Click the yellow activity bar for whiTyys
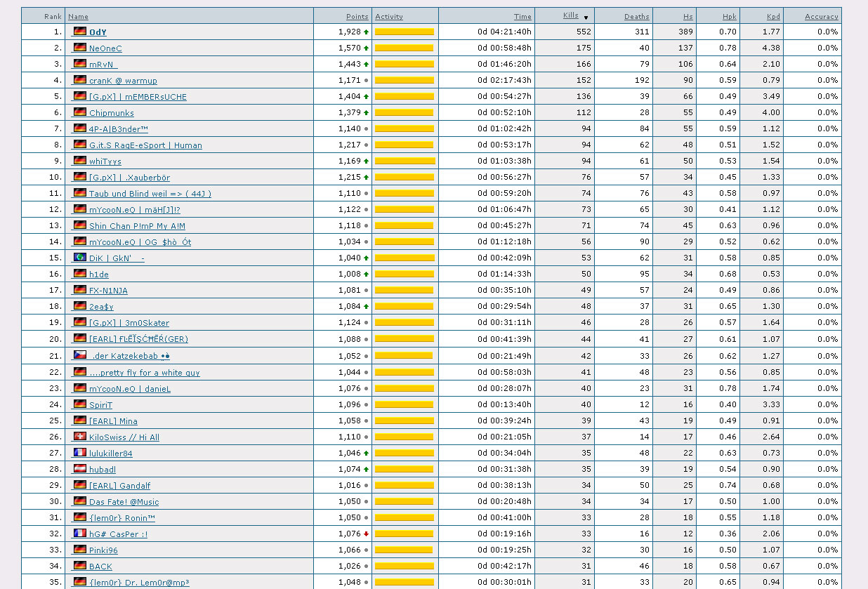 click(405, 161)
